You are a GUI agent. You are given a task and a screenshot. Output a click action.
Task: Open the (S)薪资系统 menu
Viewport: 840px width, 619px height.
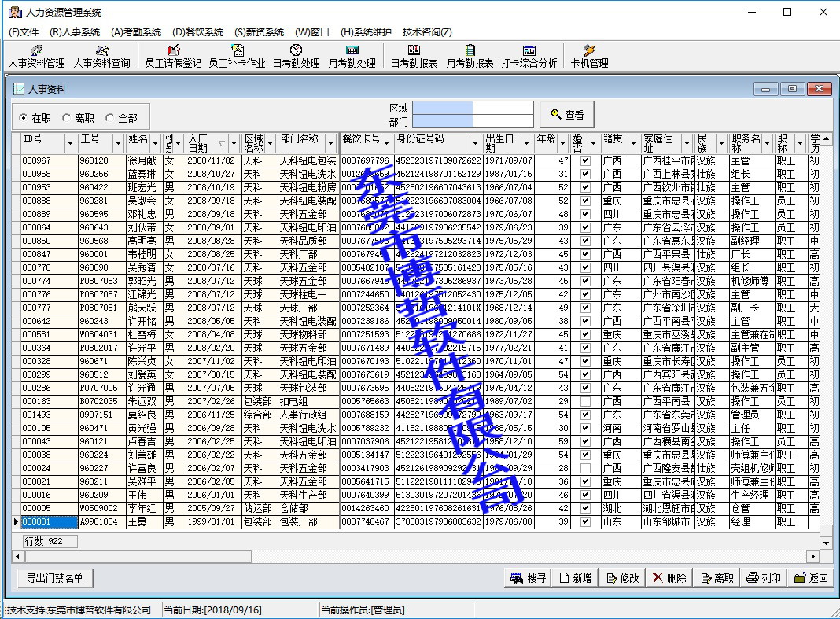pyautogui.click(x=259, y=32)
